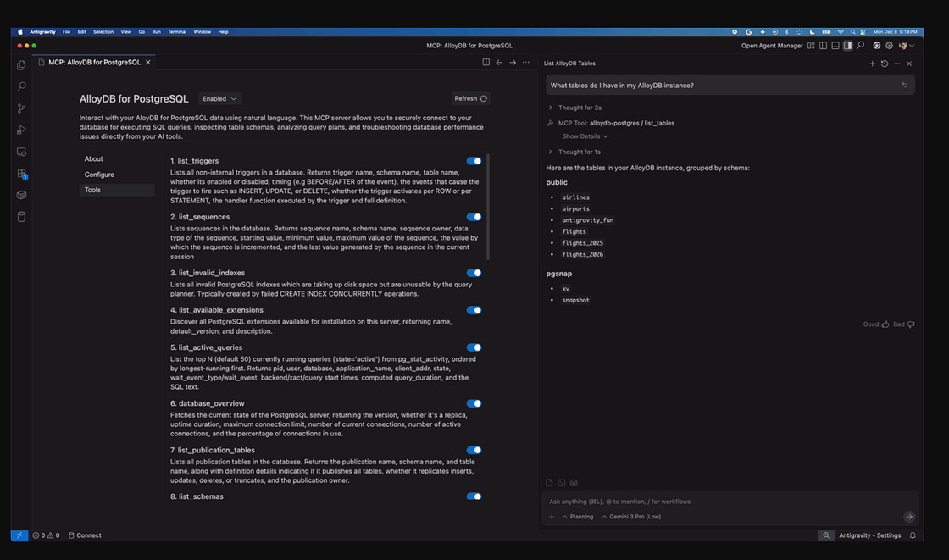Image resolution: width=949 pixels, height=560 pixels.
Task: Click the zoom magnifier in status bar
Action: coord(826,535)
